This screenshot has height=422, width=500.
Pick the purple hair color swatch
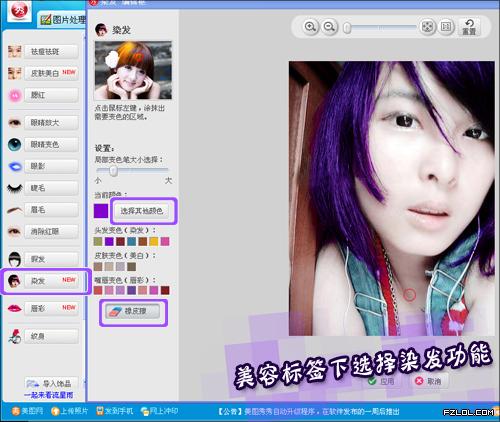coord(109,241)
